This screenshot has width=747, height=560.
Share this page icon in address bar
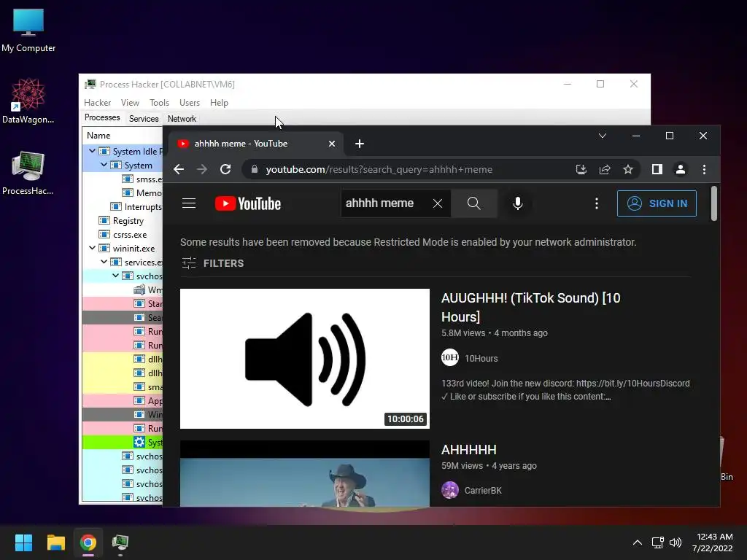pos(605,169)
